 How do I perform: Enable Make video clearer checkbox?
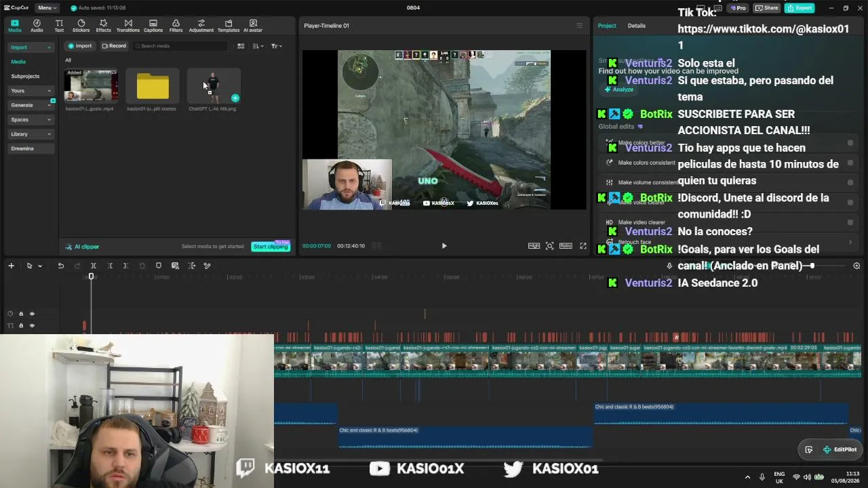850,222
